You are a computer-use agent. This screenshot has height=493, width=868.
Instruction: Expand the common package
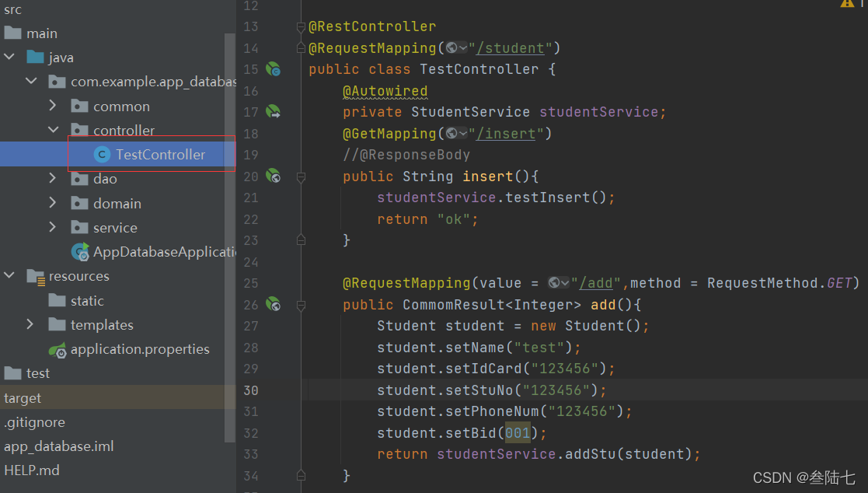pyautogui.click(x=53, y=105)
